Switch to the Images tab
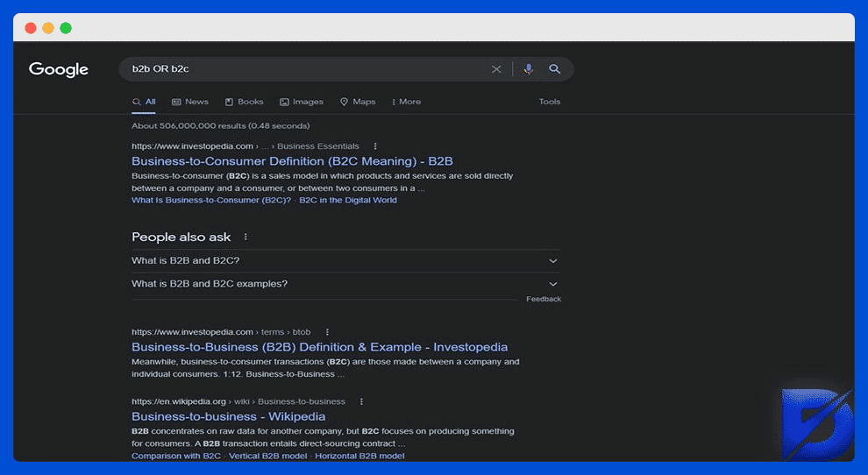868x475 pixels. (302, 102)
